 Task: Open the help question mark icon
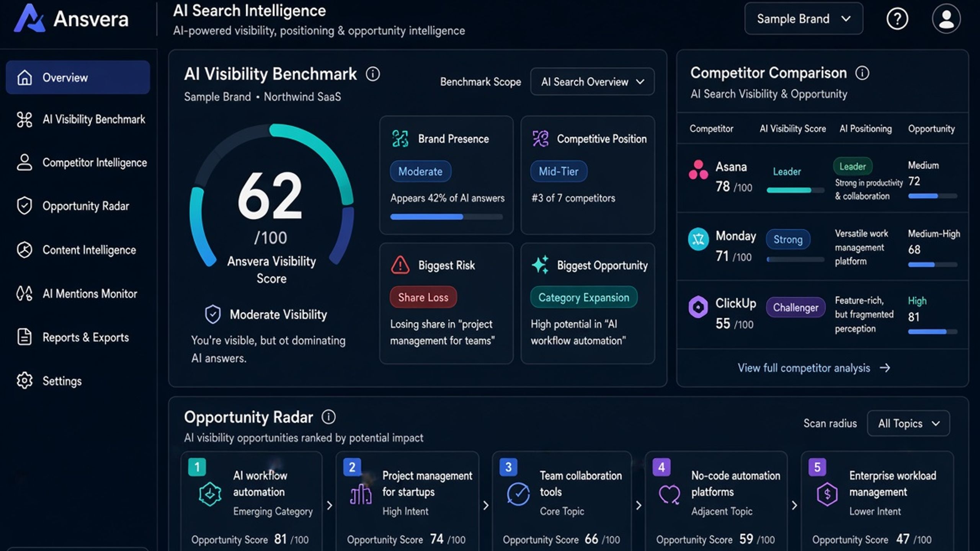(897, 18)
